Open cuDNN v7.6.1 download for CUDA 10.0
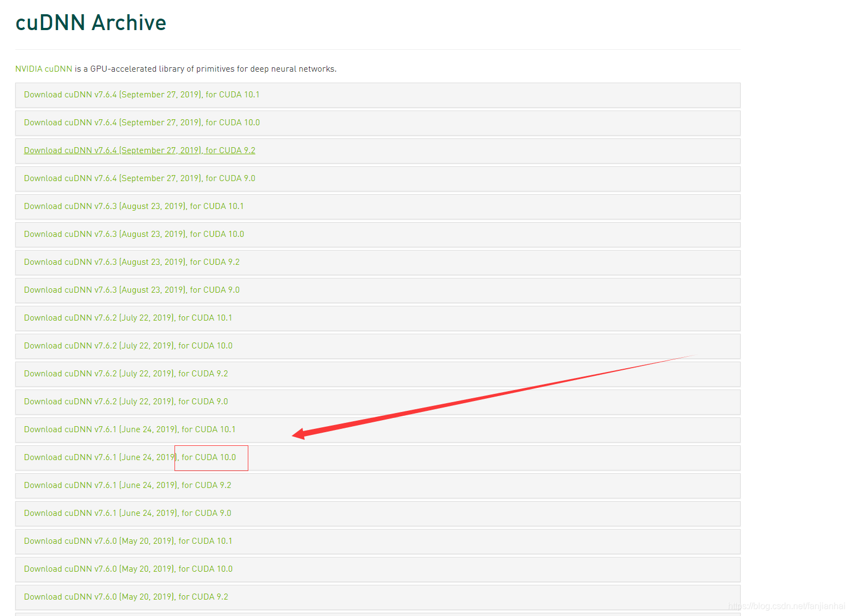The image size is (850, 616). [x=130, y=457]
